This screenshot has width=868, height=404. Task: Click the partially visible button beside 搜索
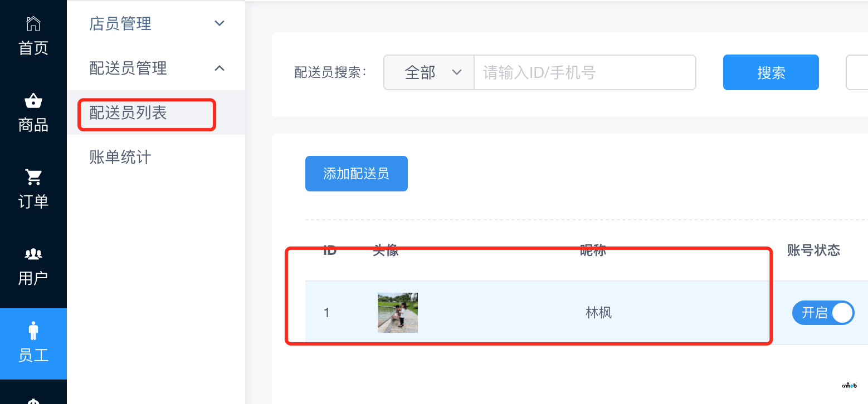[x=857, y=72]
